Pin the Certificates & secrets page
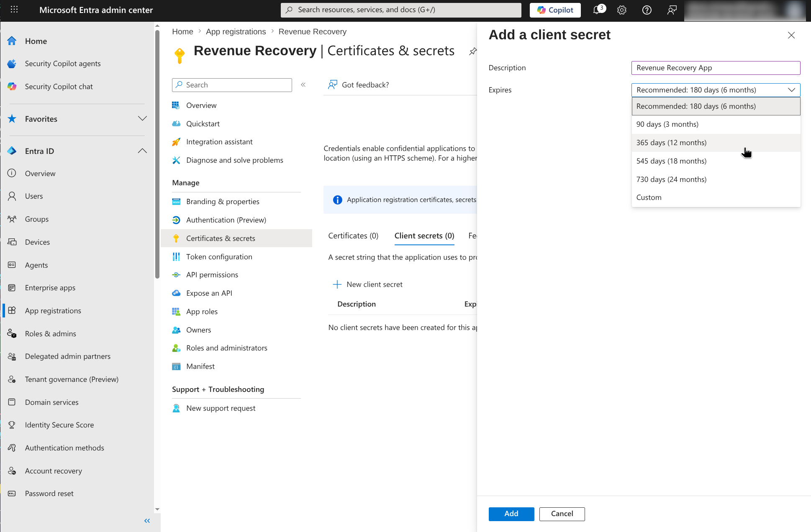The height and width of the screenshot is (532, 811). (x=472, y=51)
